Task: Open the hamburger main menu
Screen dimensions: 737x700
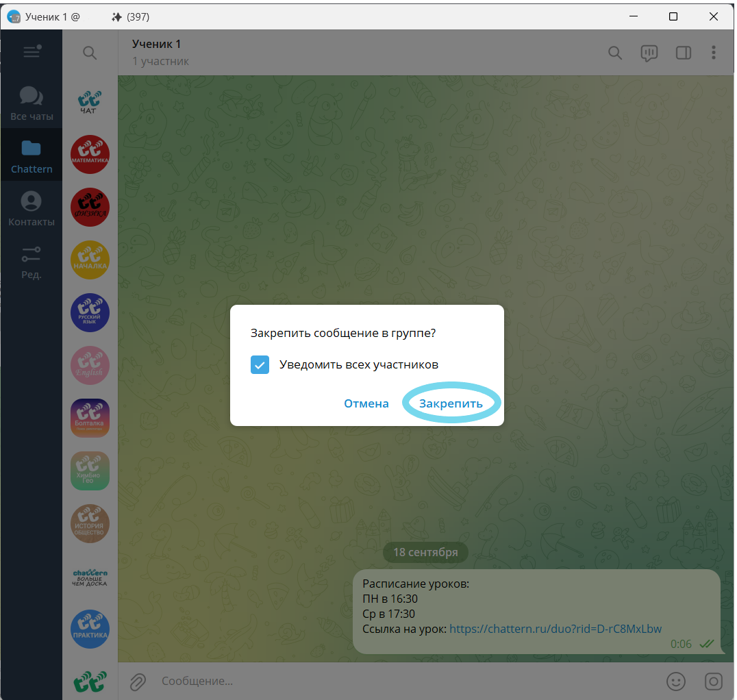Action: tap(32, 52)
